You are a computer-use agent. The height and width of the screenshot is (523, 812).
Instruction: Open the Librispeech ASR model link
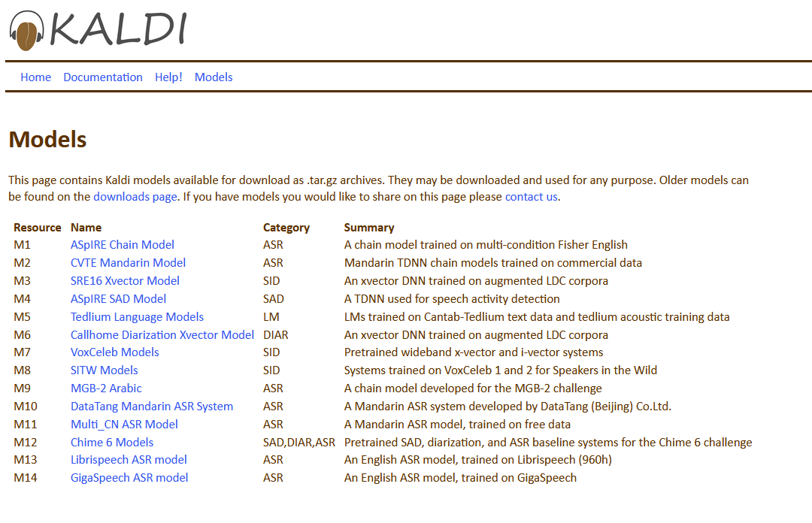tap(129, 460)
